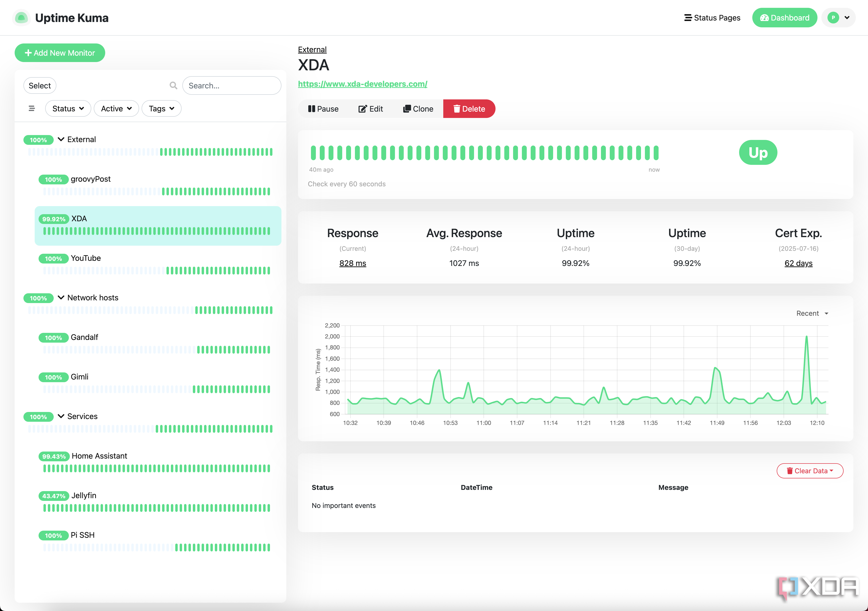Select the Pi SSH monitor

(158, 542)
